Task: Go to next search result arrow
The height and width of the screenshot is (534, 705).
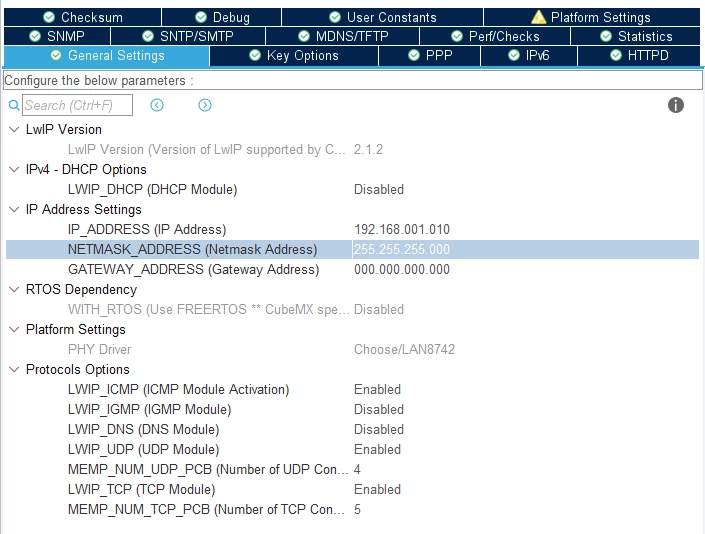Action: (x=205, y=105)
